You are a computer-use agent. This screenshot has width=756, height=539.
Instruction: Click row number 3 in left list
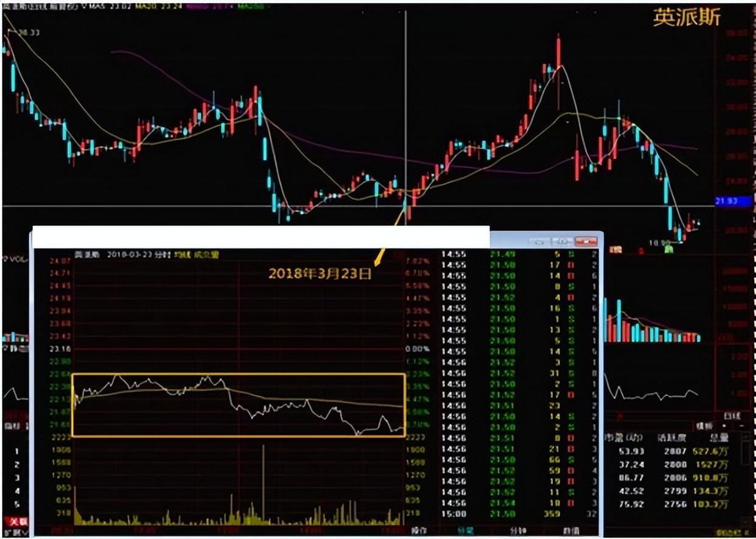(x=16, y=477)
